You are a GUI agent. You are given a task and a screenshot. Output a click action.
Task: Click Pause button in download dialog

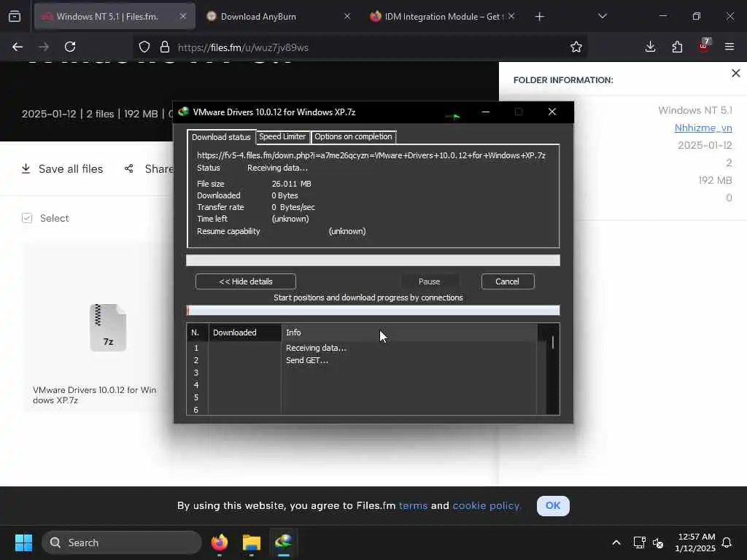429,281
